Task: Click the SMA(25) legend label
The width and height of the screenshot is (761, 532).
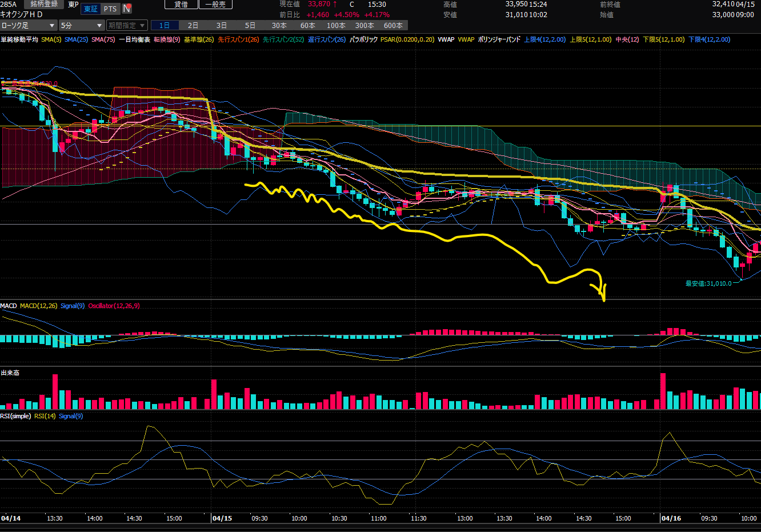Action: [76, 39]
